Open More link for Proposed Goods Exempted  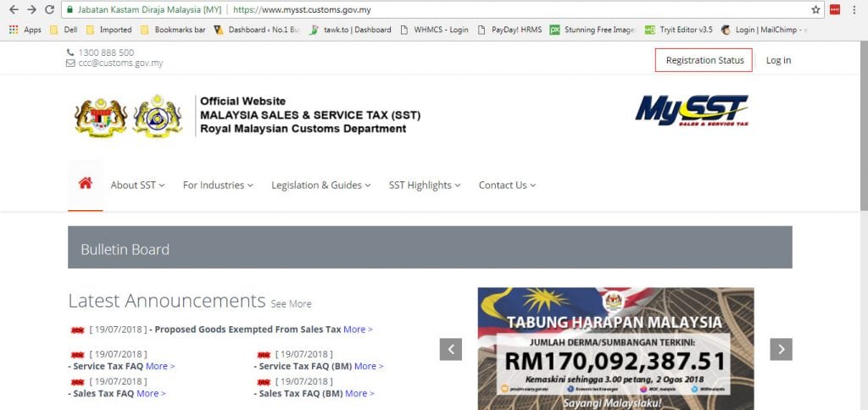click(x=358, y=330)
